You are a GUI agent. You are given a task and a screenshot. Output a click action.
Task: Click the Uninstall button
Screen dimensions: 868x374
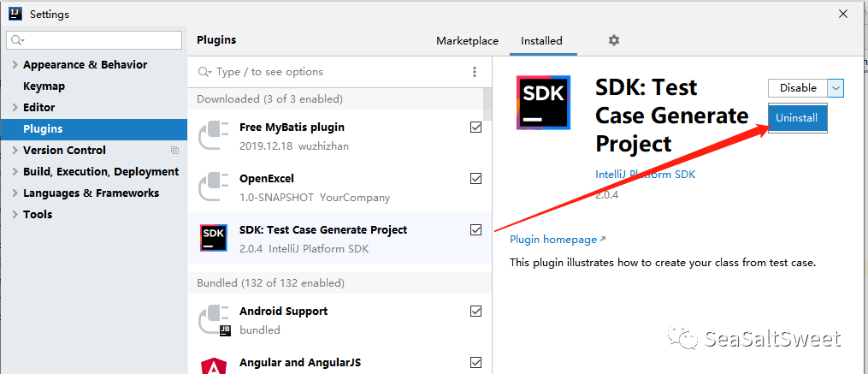(x=796, y=118)
